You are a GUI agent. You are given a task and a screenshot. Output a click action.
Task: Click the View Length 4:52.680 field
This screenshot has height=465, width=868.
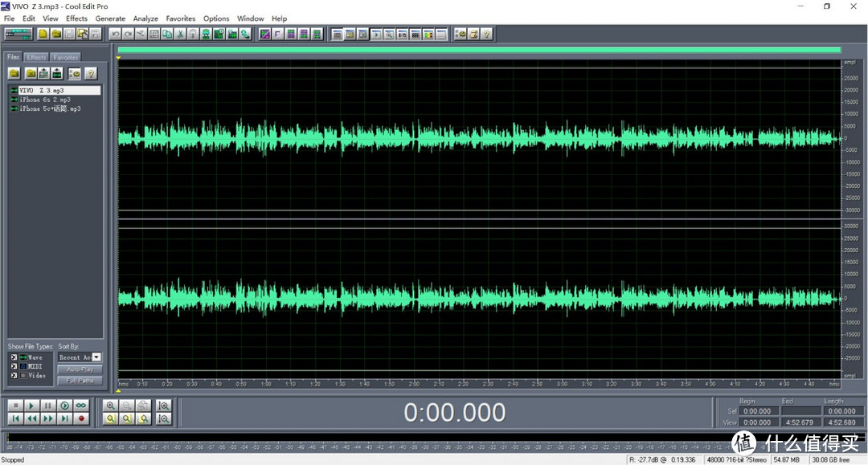point(841,422)
